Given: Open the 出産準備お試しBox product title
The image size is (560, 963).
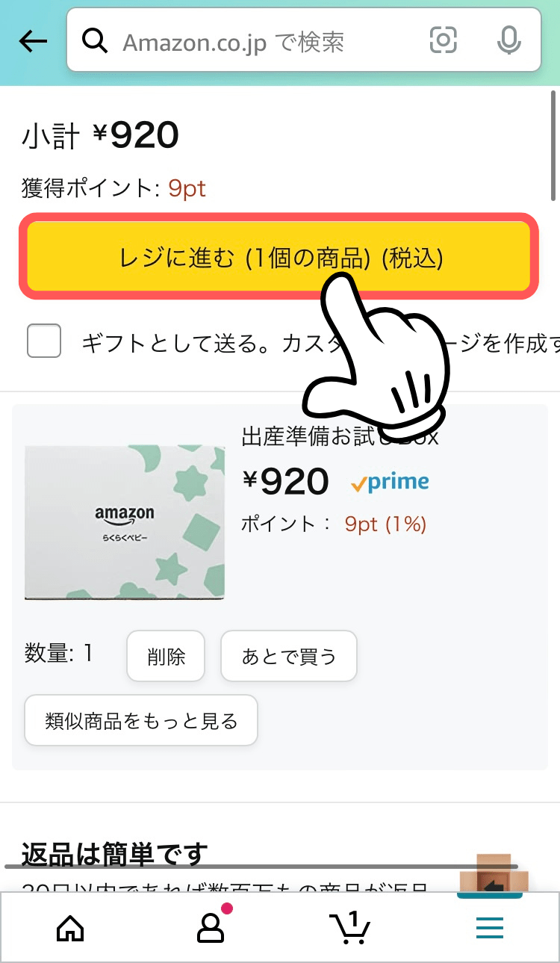Looking at the screenshot, I should pos(340,436).
